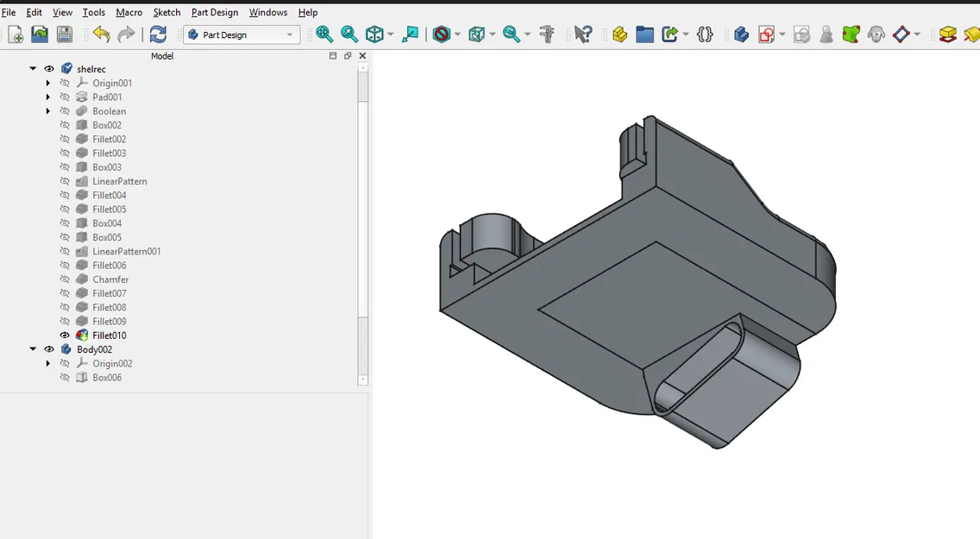Image resolution: width=980 pixels, height=539 pixels.
Task: Click the New document icon
Action: tap(16, 34)
